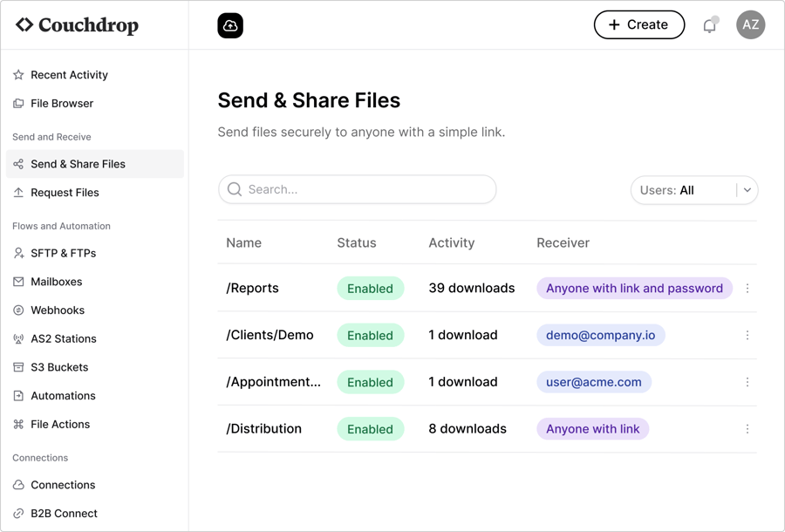Select the Mailboxes envelope icon
The height and width of the screenshot is (532, 785).
coord(19,282)
